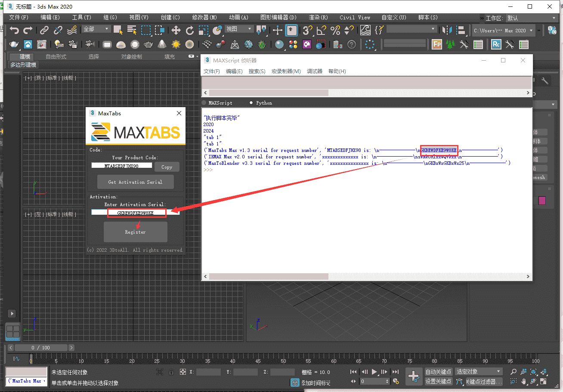Open the 工作区 workspace dropdown showing 默认
This screenshot has width=563, height=392.
(x=532, y=18)
